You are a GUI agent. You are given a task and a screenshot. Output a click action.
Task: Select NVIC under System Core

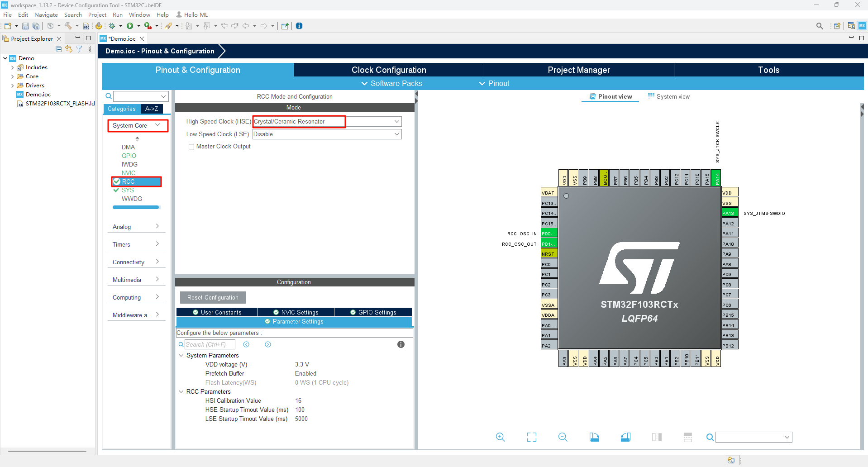tap(129, 173)
